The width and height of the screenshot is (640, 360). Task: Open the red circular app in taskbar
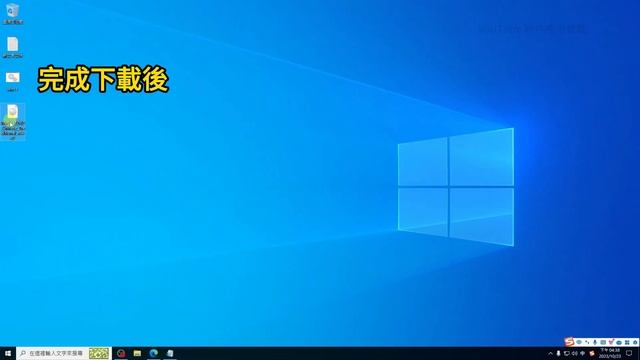click(x=121, y=353)
